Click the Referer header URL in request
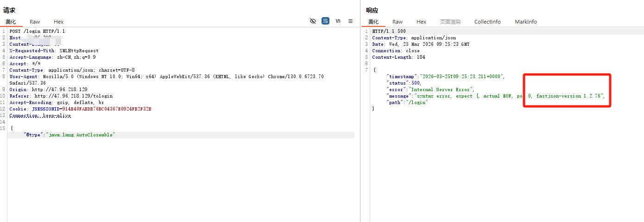644x222 pixels. (73, 96)
